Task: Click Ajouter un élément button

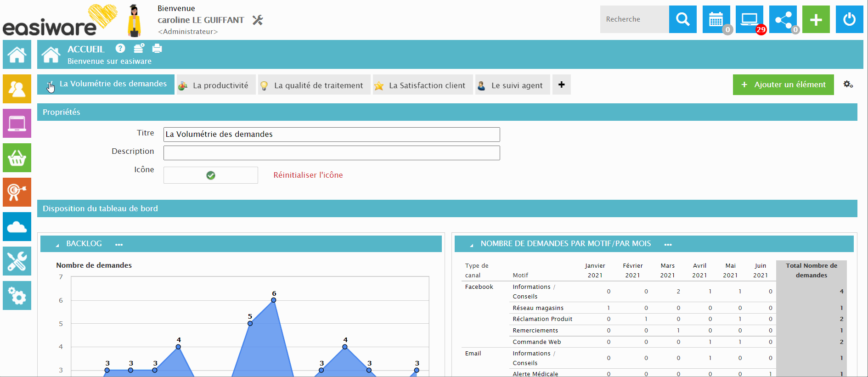Action: (783, 84)
